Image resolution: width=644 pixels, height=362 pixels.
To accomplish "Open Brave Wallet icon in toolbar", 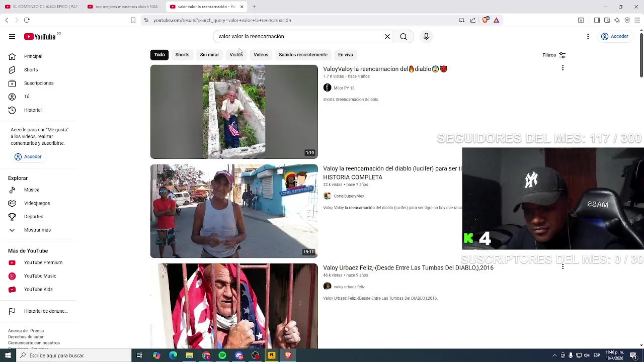I will coord(607,20).
